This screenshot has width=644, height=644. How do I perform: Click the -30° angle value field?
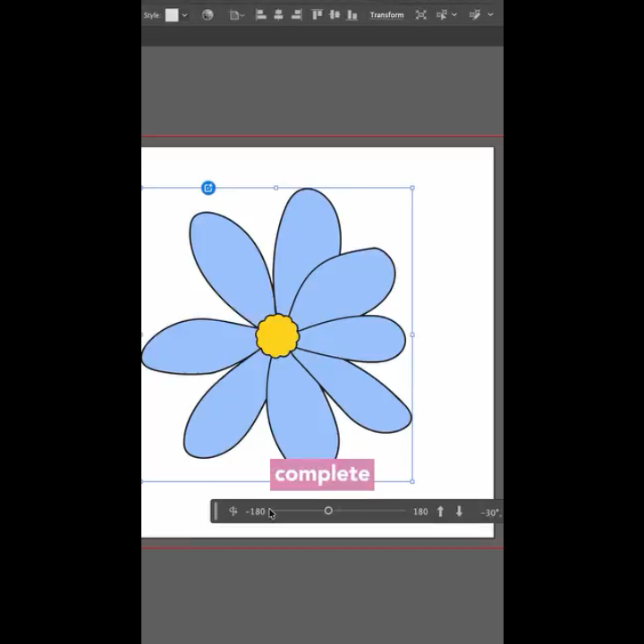click(x=490, y=513)
